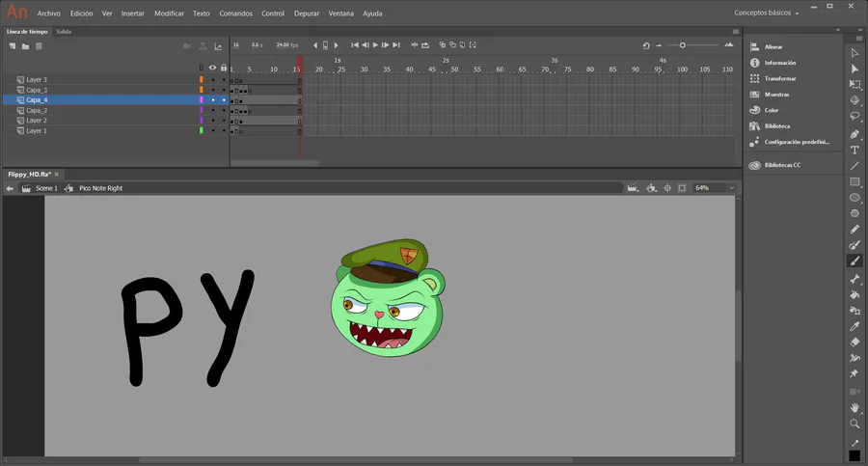Click the stroke color pencil swatch
Screen dimensions: 868x466
(854, 443)
